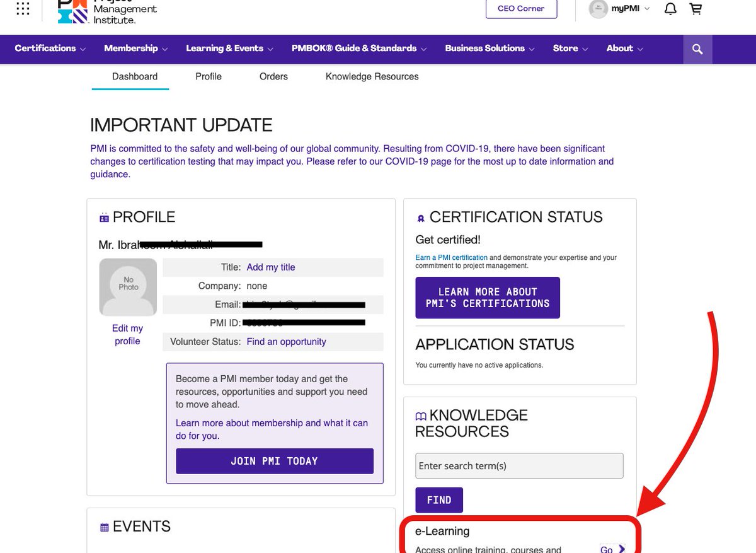
Task: Click the Certification Status ribbon icon
Action: (421, 218)
